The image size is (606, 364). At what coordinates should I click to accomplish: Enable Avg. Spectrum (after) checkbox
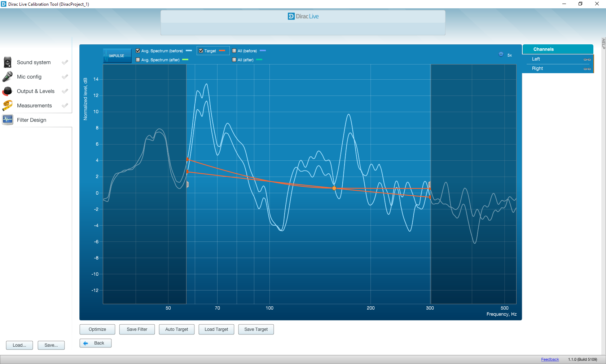coord(138,60)
